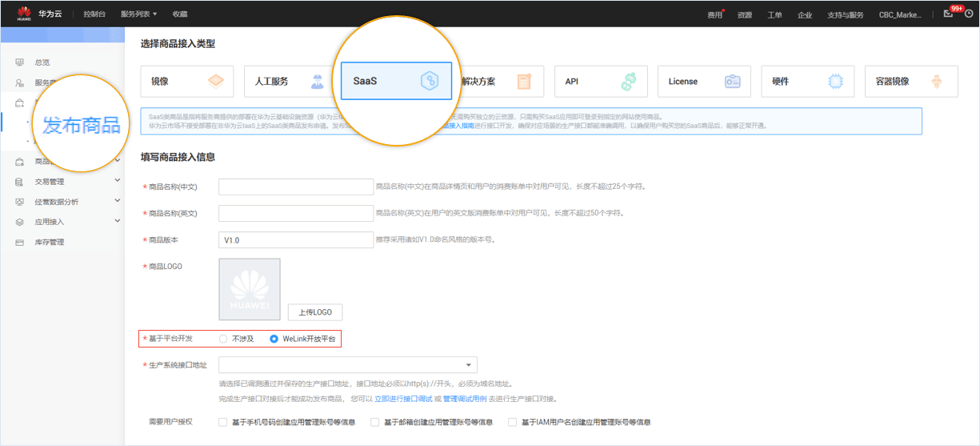980x446 pixels.
Task: Click the 库存管理 sidebar icon
Action: (x=19, y=242)
